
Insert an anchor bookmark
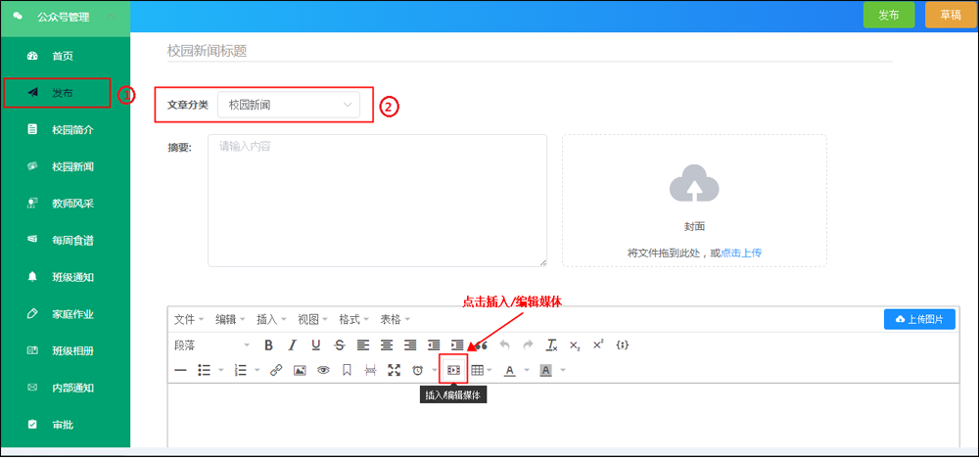[x=347, y=371]
